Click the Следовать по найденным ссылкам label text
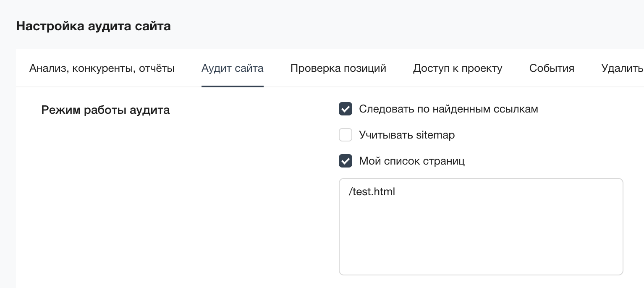 [x=449, y=109]
